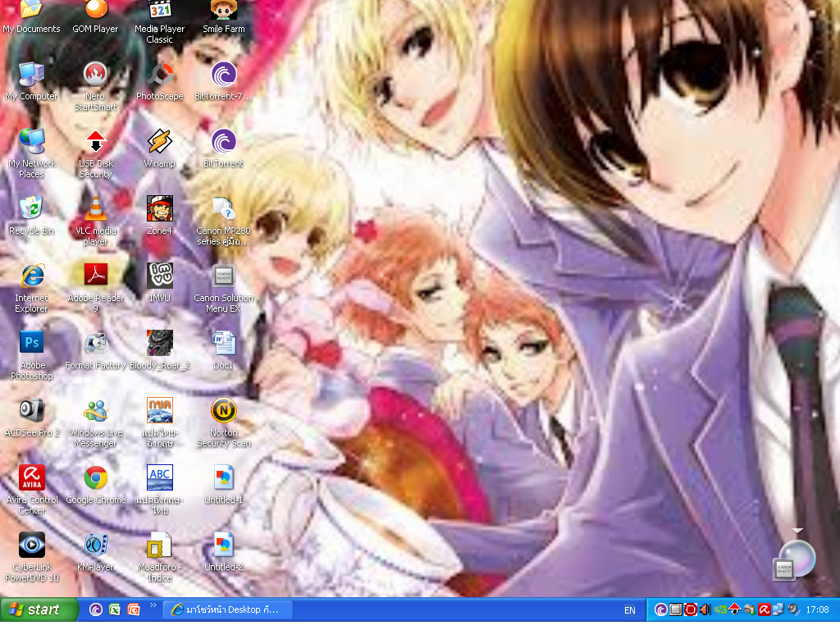Click the Google Chrome desktop icon
840x630 pixels.
coord(95,485)
